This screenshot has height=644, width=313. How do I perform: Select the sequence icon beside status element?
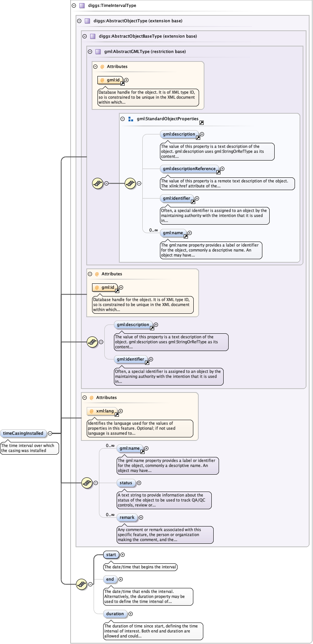87,483
